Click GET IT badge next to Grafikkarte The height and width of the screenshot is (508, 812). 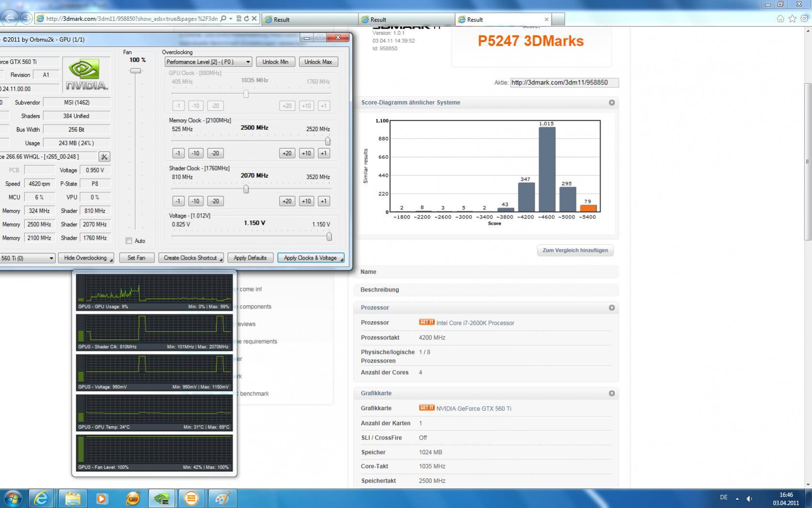point(426,408)
